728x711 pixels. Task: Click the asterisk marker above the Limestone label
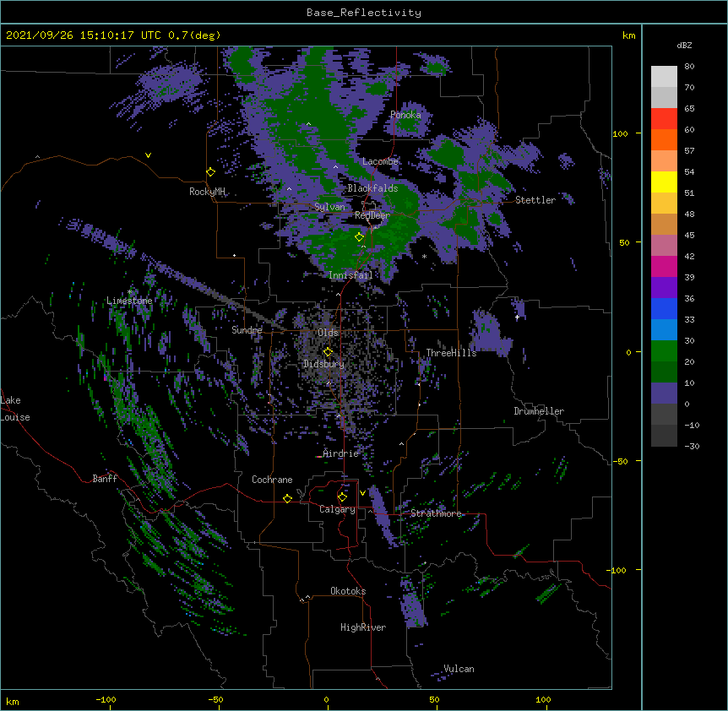(x=130, y=292)
